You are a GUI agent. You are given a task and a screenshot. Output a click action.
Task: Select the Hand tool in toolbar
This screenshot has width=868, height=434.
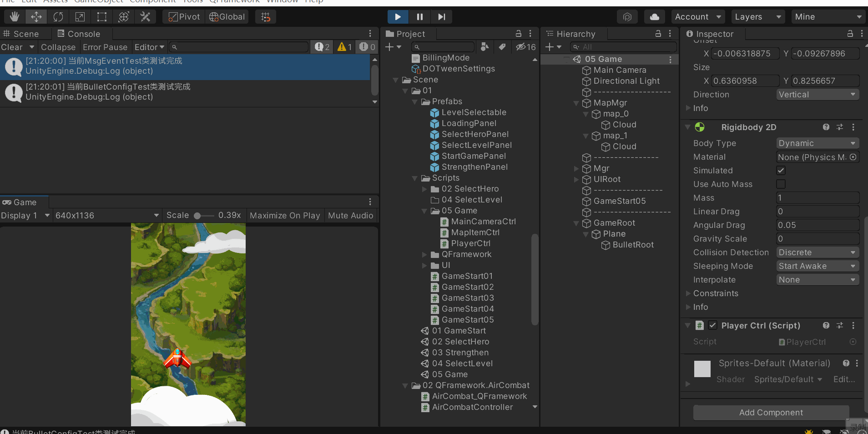[x=15, y=17]
